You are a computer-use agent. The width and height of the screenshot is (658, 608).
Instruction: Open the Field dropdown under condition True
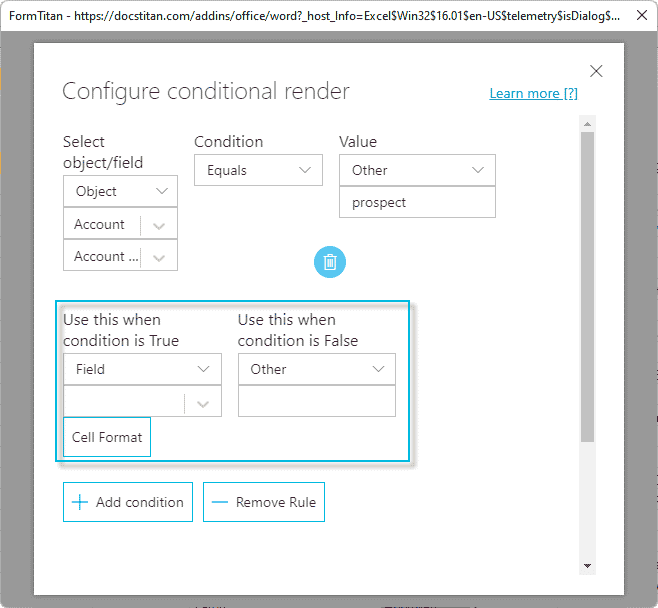point(142,369)
